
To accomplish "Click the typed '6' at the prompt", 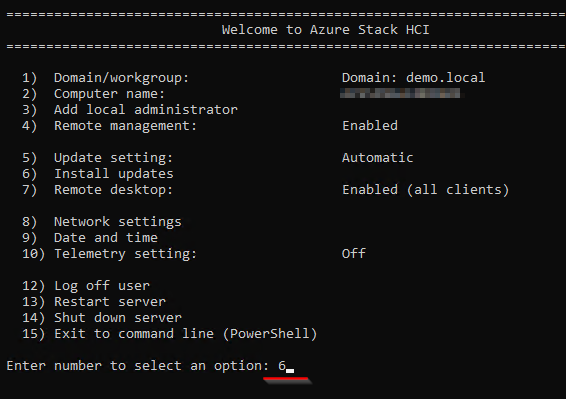I will coord(282,366).
